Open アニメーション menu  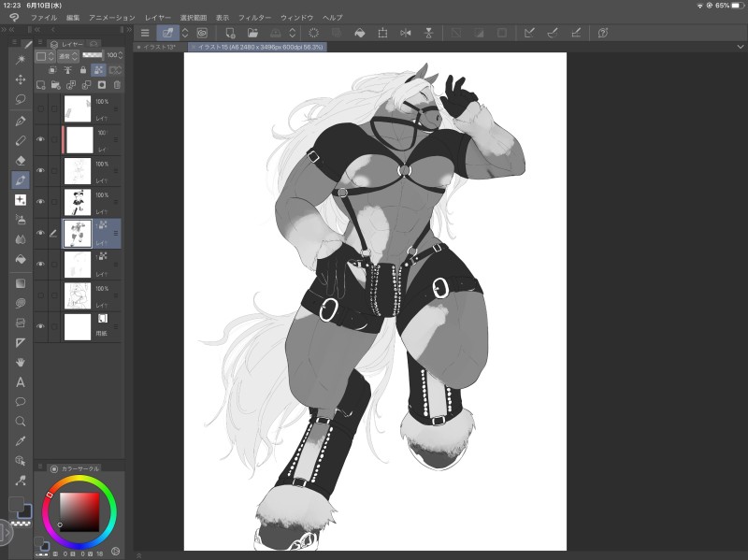112,18
